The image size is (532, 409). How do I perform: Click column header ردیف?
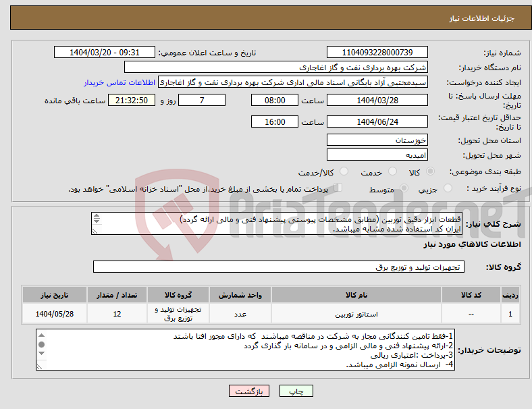(x=510, y=295)
